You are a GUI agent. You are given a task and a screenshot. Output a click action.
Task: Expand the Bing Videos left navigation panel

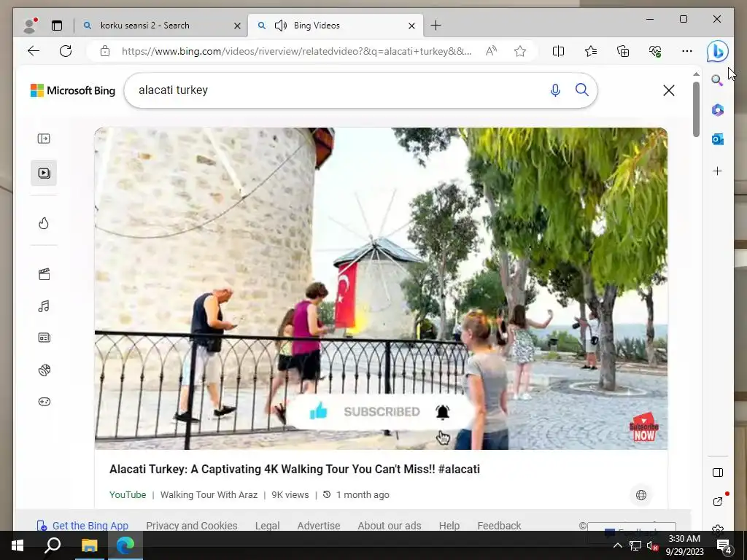coord(44,139)
